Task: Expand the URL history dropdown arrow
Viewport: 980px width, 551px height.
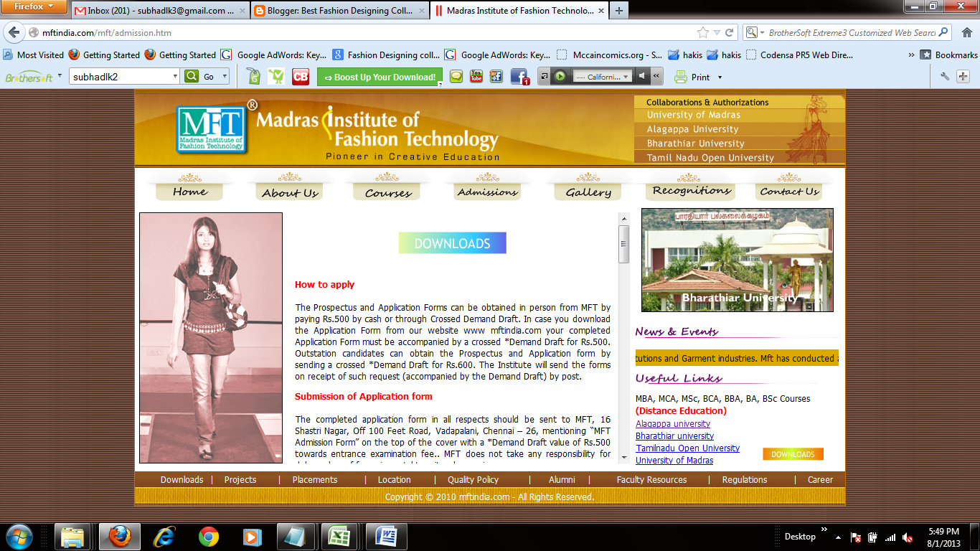Action: pyautogui.click(x=717, y=33)
